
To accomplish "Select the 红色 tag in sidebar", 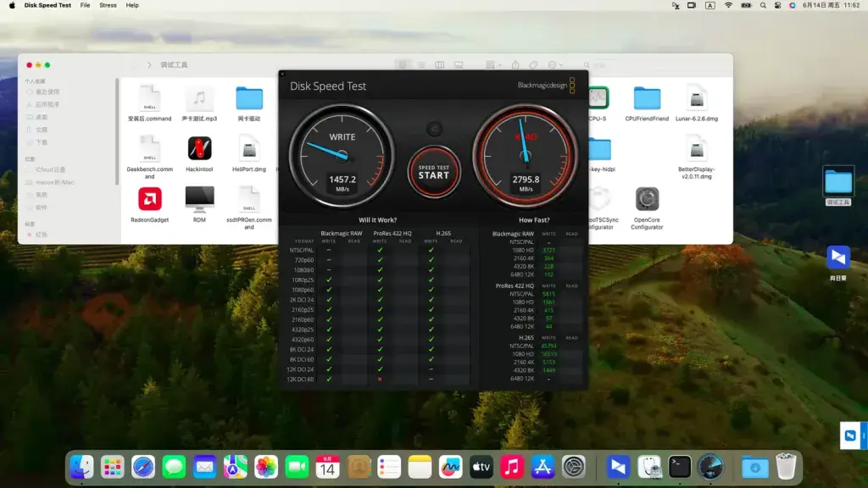I will 42,235.
